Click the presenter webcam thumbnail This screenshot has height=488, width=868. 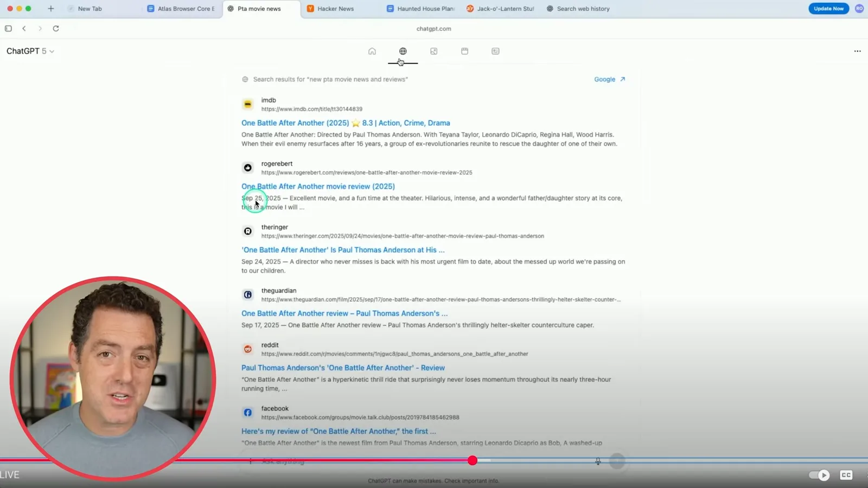[x=113, y=378]
